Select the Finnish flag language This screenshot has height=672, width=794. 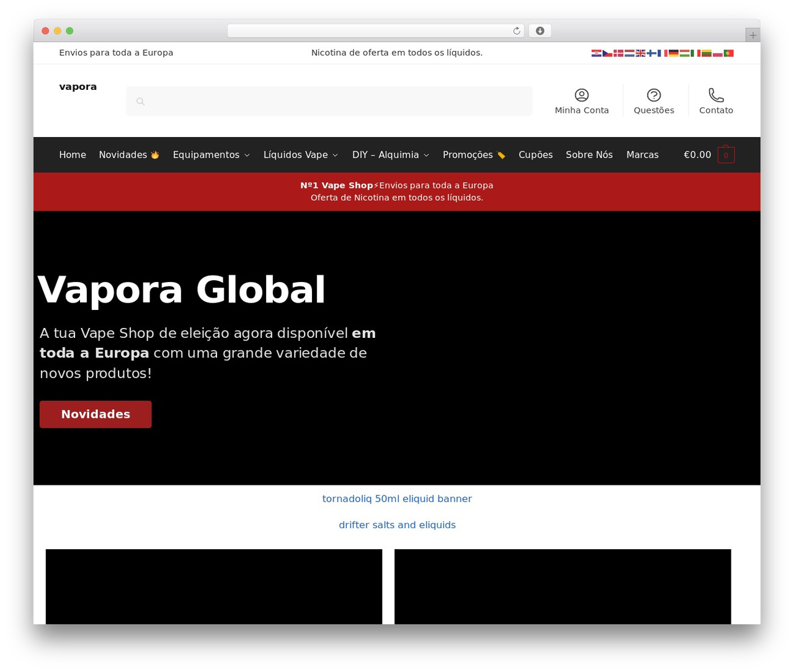(651, 53)
